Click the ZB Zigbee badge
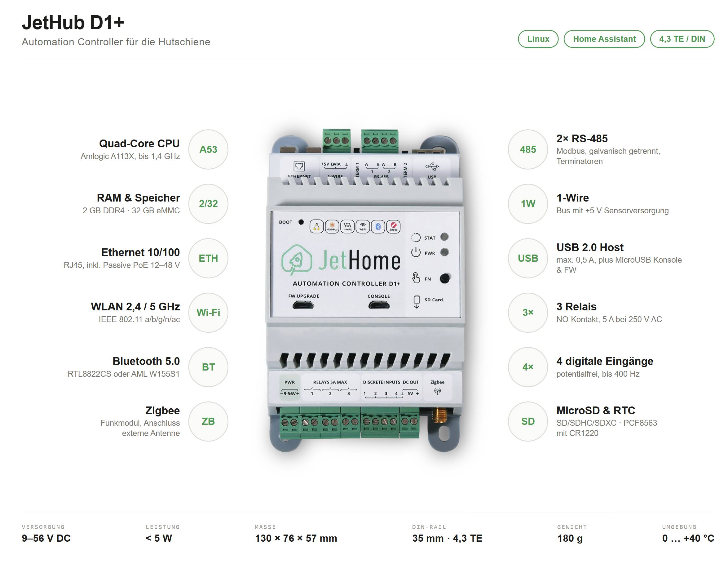This screenshot has height=564, width=728. 208,421
